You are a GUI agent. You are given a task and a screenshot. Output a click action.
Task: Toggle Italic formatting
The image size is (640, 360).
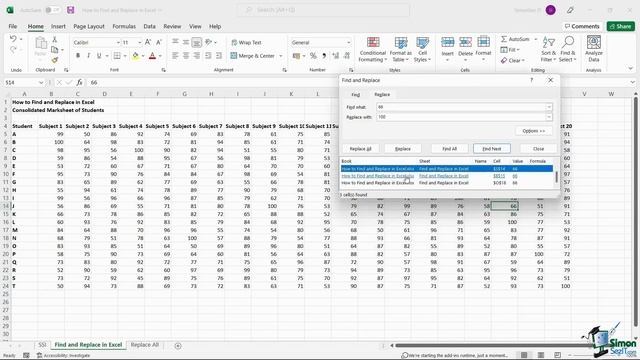[88, 56]
